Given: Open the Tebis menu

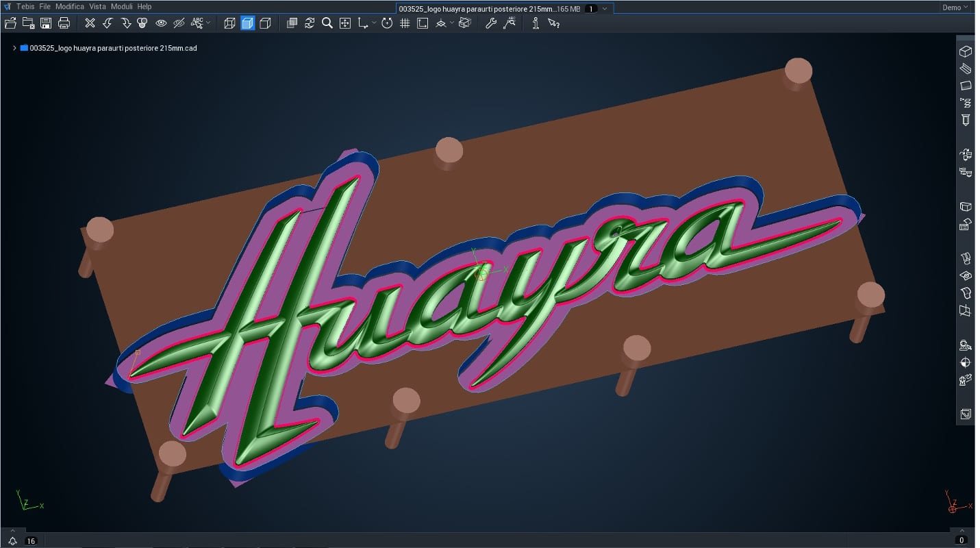Looking at the screenshot, I should point(25,7).
